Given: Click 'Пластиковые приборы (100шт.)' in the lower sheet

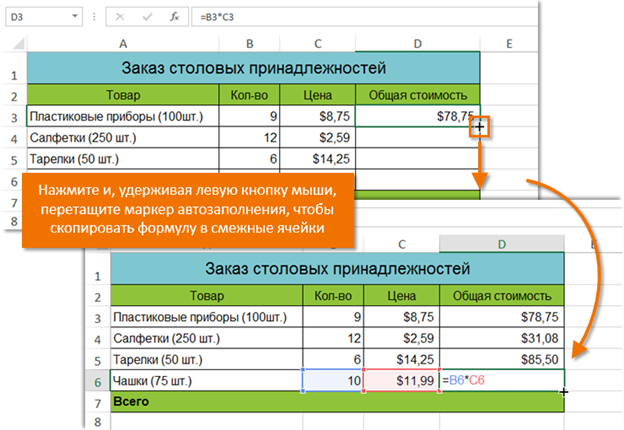Looking at the screenshot, I should click(207, 317).
